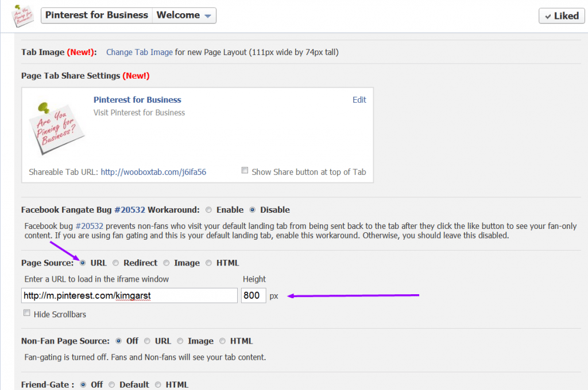
Task: Click the Height input field
Action: pyautogui.click(x=253, y=295)
